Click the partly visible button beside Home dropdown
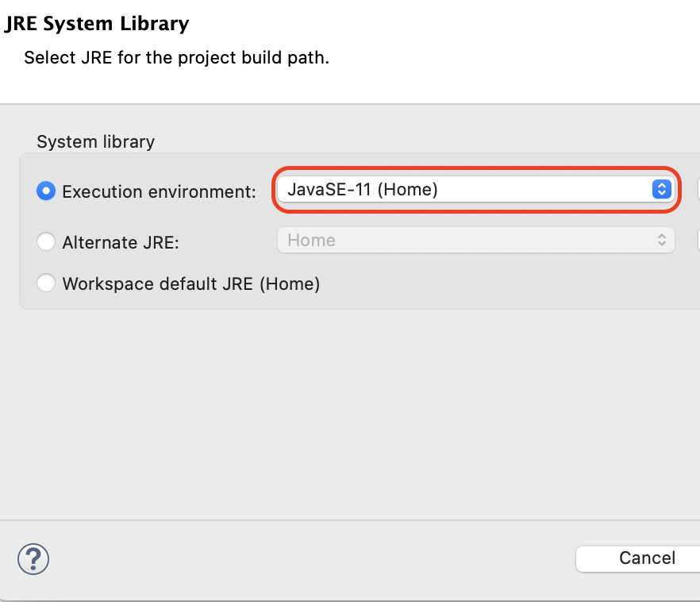The height and width of the screenshot is (602, 700). [698, 241]
